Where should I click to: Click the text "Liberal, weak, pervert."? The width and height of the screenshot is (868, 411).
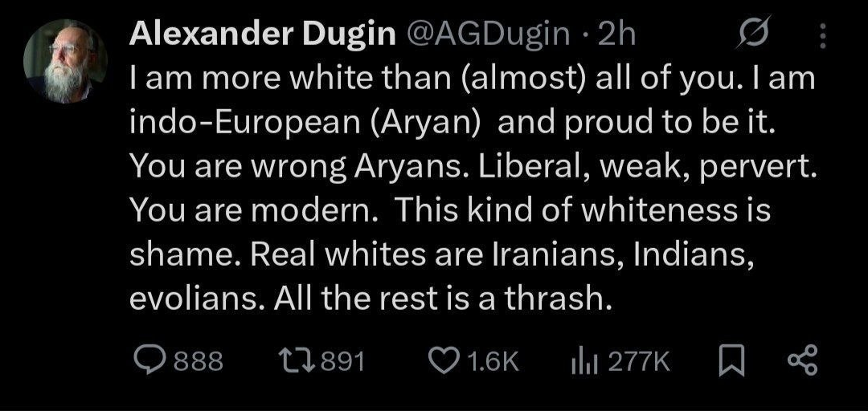(648, 168)
